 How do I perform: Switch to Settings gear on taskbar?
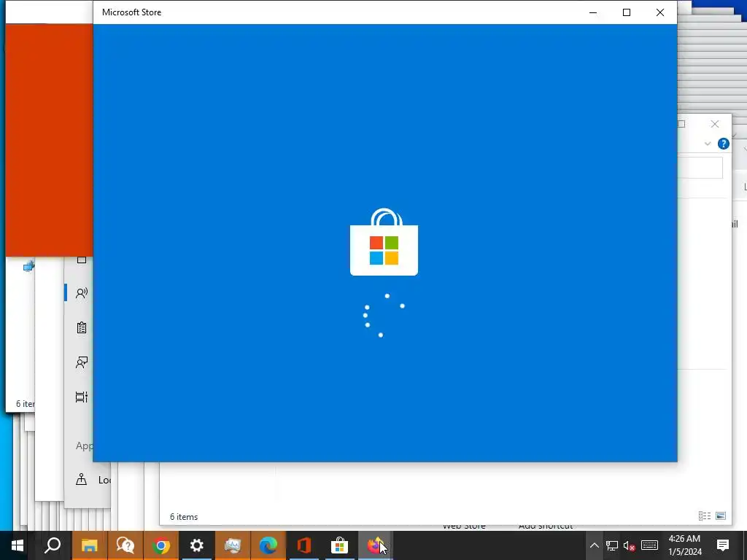point(197,545)
